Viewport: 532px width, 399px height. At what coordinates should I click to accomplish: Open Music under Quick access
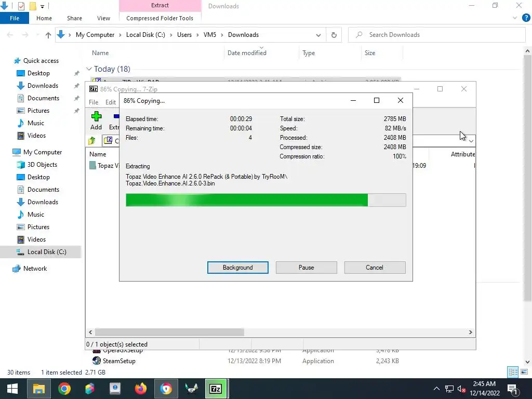(x=36, y=123)
